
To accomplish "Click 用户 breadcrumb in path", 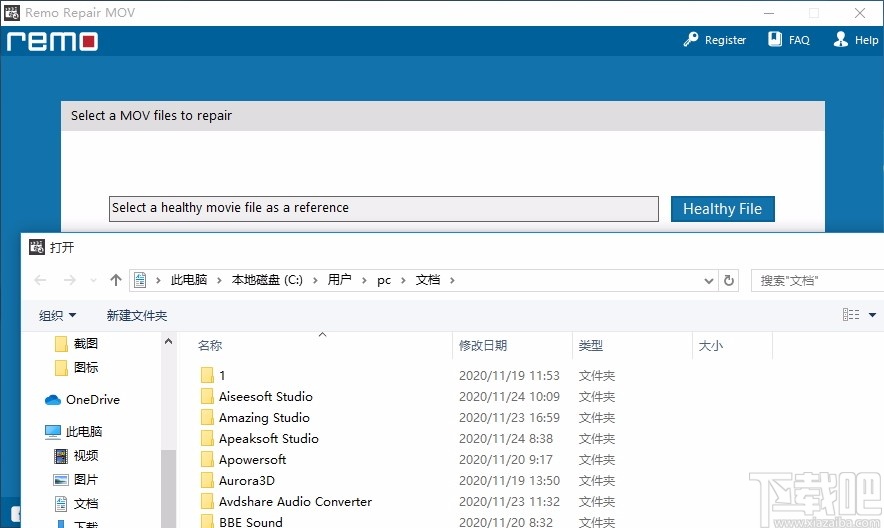I will point(339,280).
